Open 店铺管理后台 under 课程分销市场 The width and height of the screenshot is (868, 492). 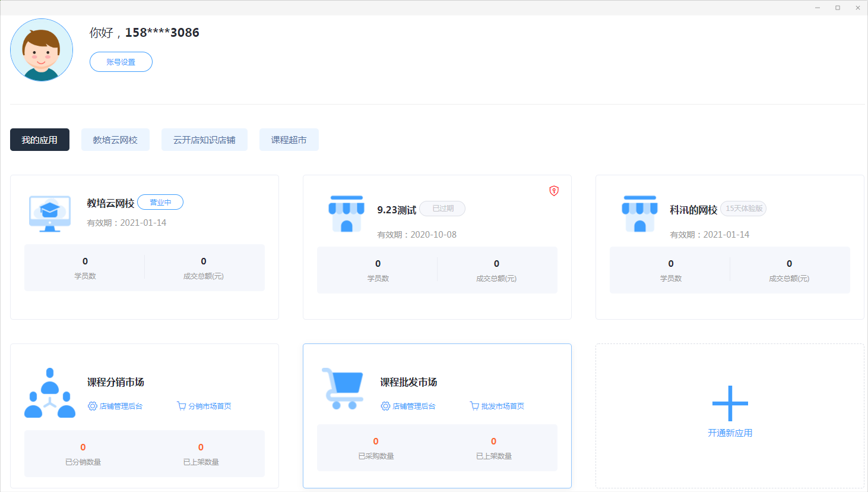[x=115, y=406]
